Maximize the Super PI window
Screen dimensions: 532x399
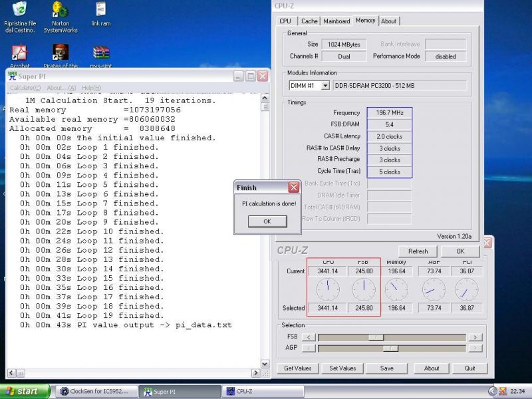[x=251, y=76]
